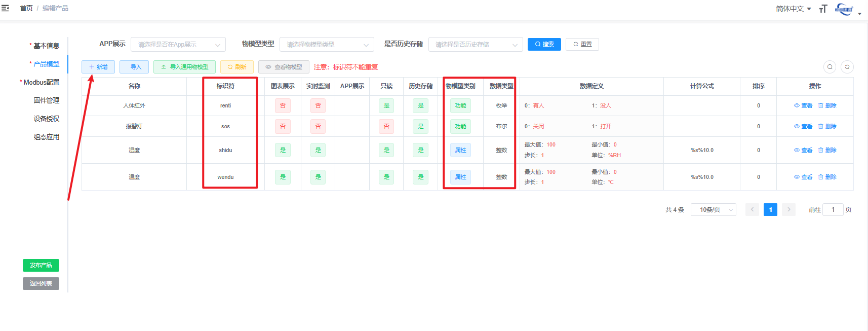Image resolution: width=868 pixels, height=331 pixels.
Task: View the shidu row details
Action: click(x=803, y=151)
